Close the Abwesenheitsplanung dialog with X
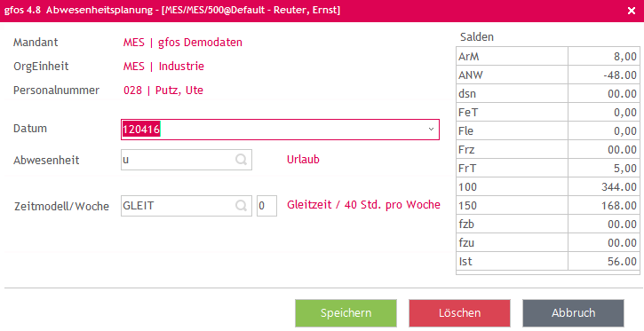Image resolution: width=644 pixels, height=331 pixels. [x=632, y=11]
